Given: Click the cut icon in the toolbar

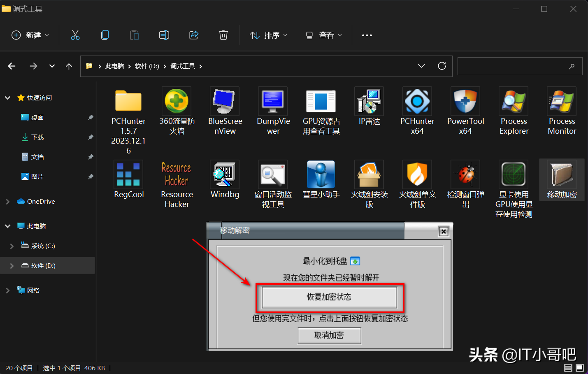Looking at the screenshot, I should point(75,35).
